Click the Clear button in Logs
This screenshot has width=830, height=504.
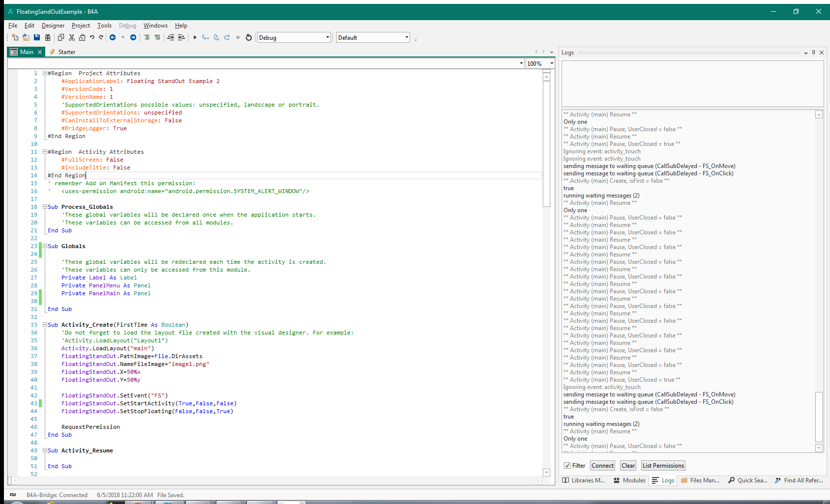tap(628, 466)
